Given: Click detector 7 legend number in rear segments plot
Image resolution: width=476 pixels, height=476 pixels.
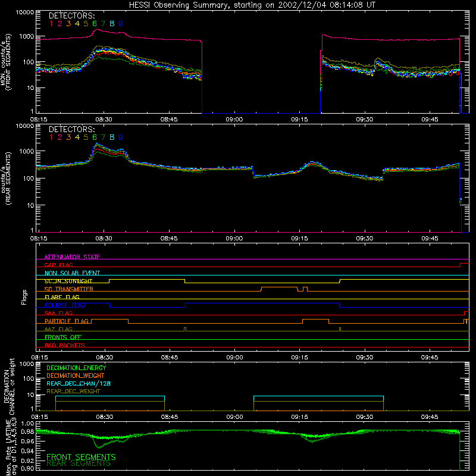Looking at the screenshot, I should pyautogui.click(x=103, y=137).
